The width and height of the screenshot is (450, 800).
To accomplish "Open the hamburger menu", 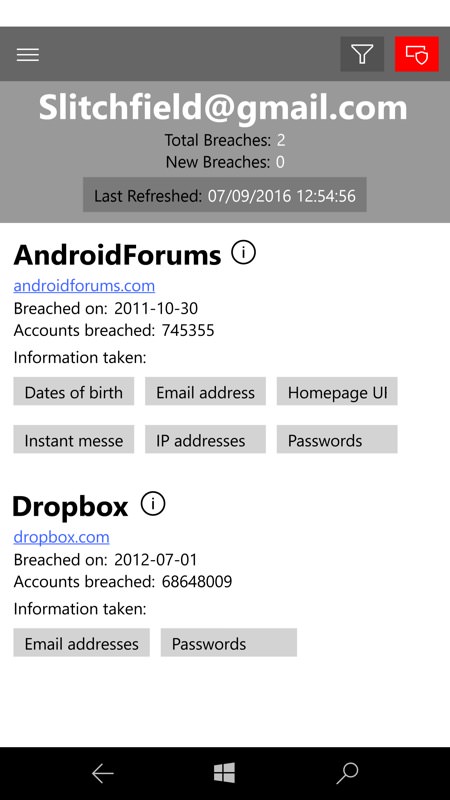I will [x=28, y=55].
